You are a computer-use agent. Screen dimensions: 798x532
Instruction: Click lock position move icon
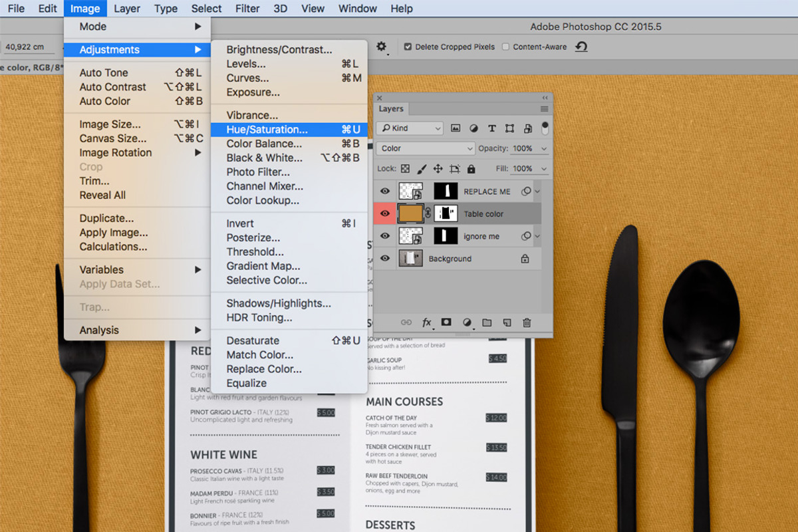click(438, 169)
